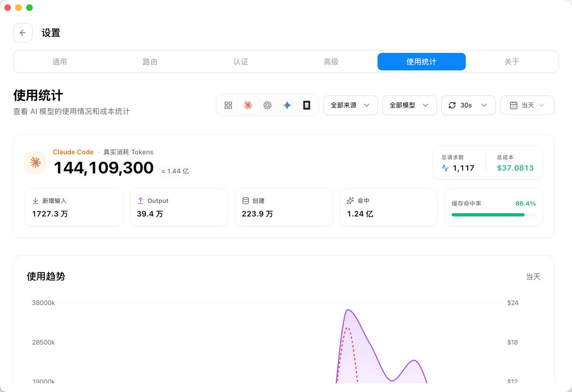Viewport: 572px width, 392px height.
Task: Select the OpenAI provider icon filter
Action: click(267, 105)
